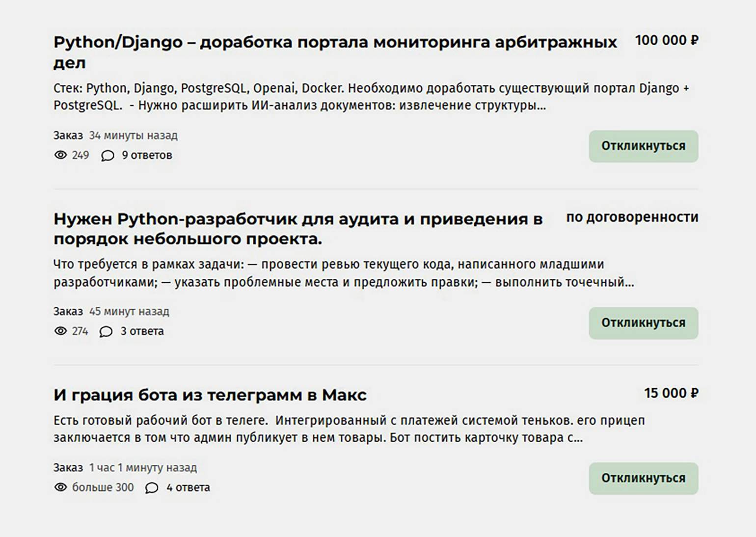
Task: Click Откликнуться for the Telegram bot order
Action: pyautogui.click(x=644, y=478)
